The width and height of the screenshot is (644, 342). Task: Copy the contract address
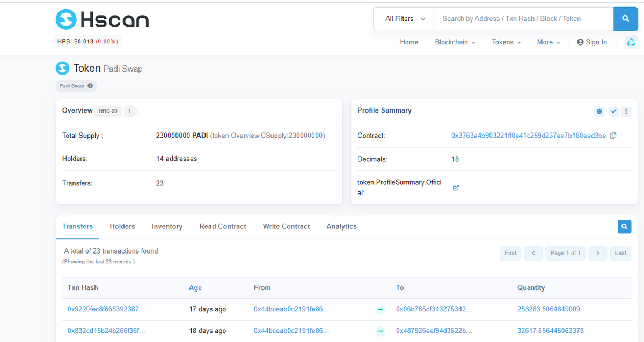613,136
